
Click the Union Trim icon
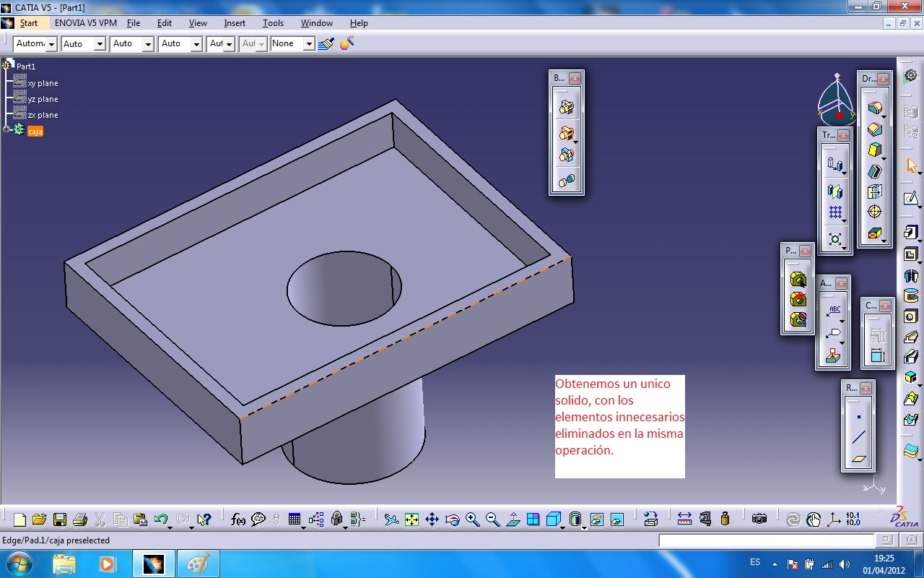click(567, 155)
